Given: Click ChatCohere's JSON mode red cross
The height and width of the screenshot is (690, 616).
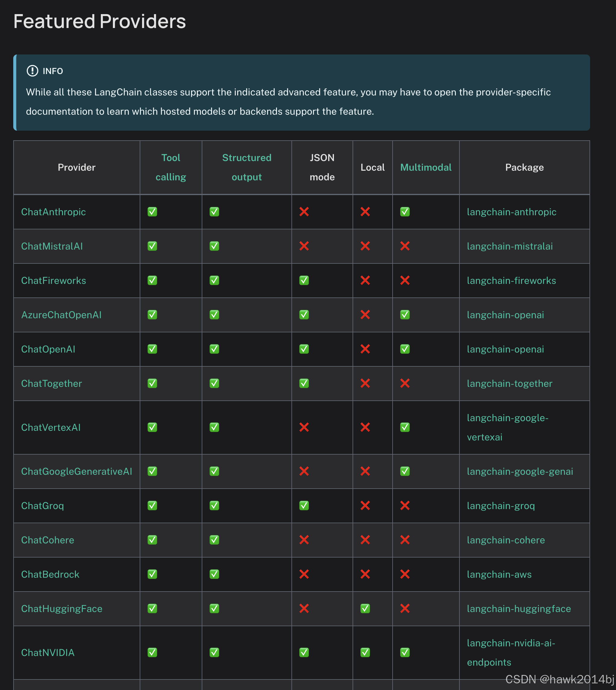Looking at the screenshot, I should point(304,540).
